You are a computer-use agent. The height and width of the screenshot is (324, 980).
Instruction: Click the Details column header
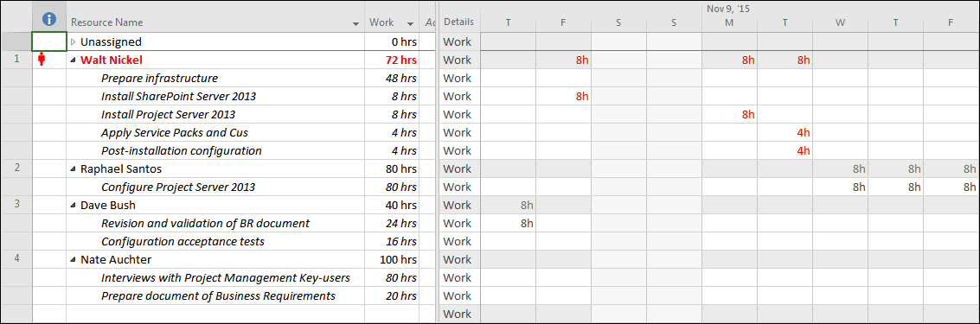tap(458, 22)
